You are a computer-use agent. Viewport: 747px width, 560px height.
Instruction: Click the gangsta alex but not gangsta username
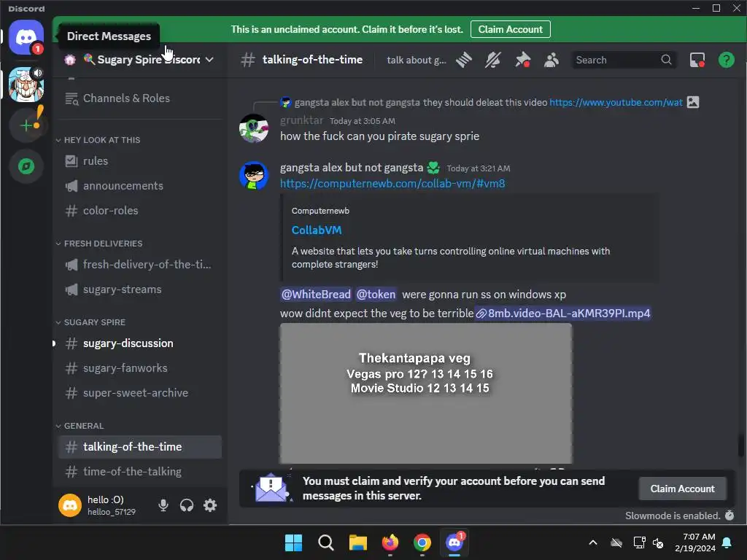point(352,168)
